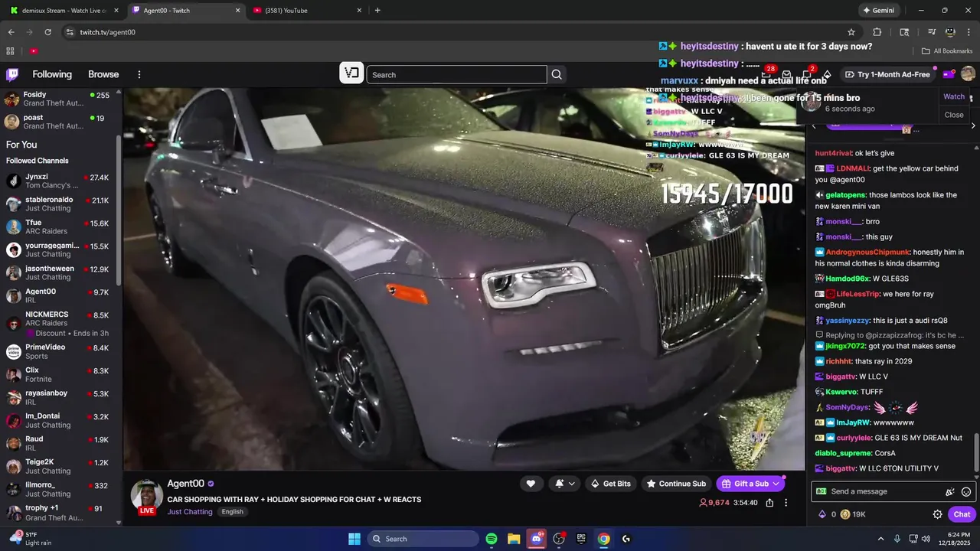Open the more options menu beside Browse

[x=139, y=74]
